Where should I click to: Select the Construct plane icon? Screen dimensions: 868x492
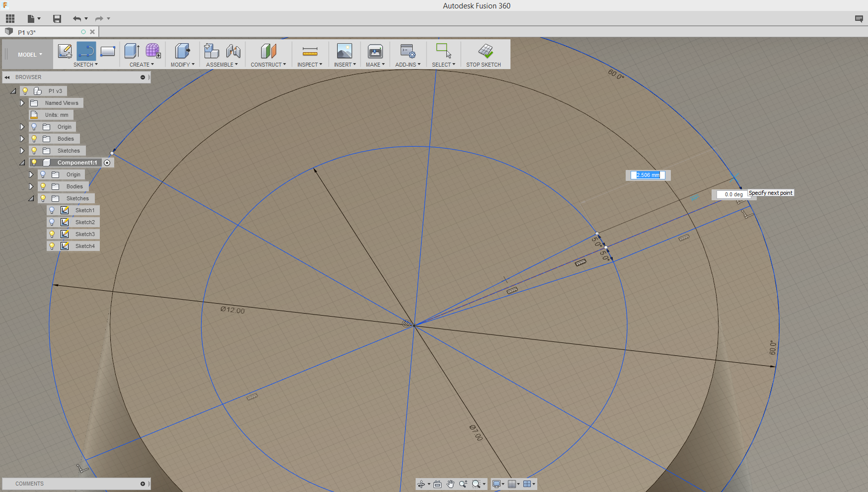(x=268, y=51)
